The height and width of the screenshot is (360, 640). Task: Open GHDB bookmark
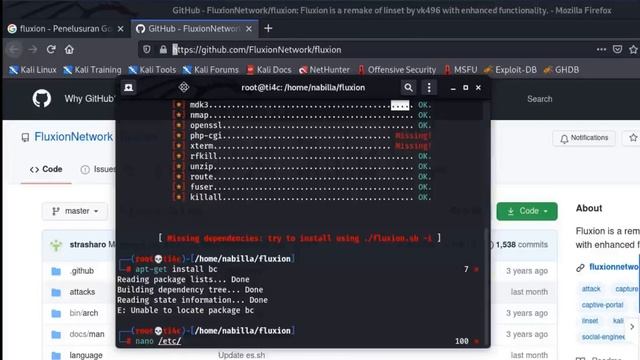click(x=561, y=70)
